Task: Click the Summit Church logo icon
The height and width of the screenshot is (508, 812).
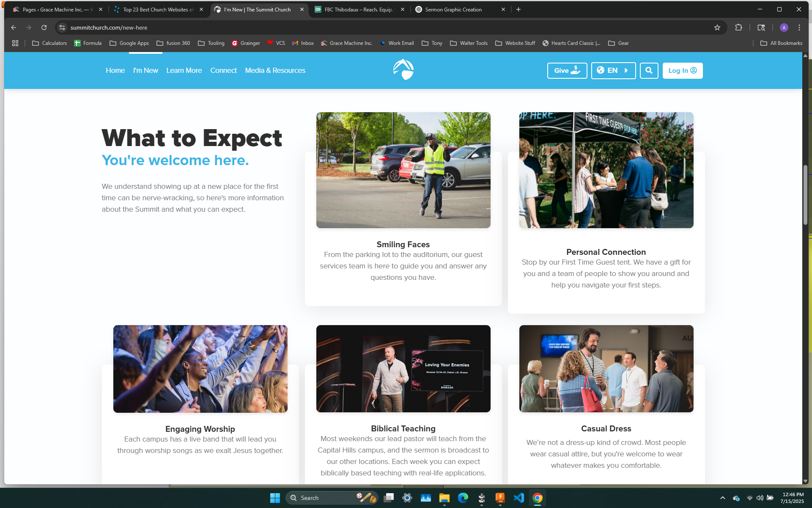Action: (x=403, y=70)
